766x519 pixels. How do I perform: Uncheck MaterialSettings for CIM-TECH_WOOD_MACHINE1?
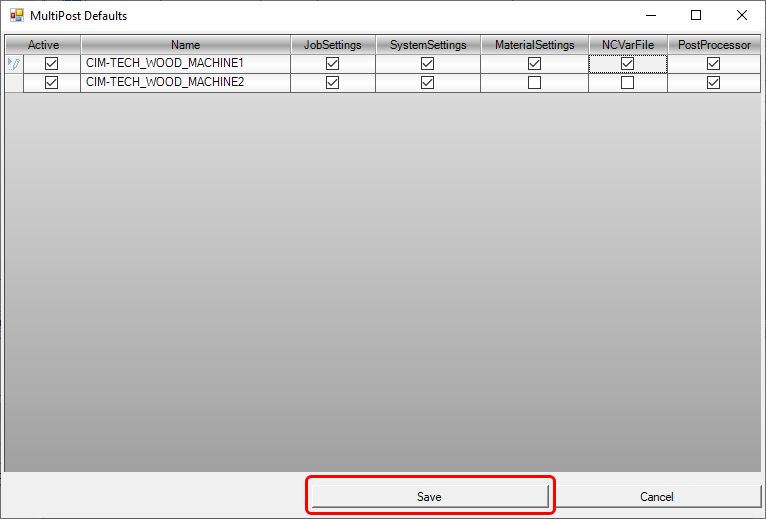click(534, 63)
